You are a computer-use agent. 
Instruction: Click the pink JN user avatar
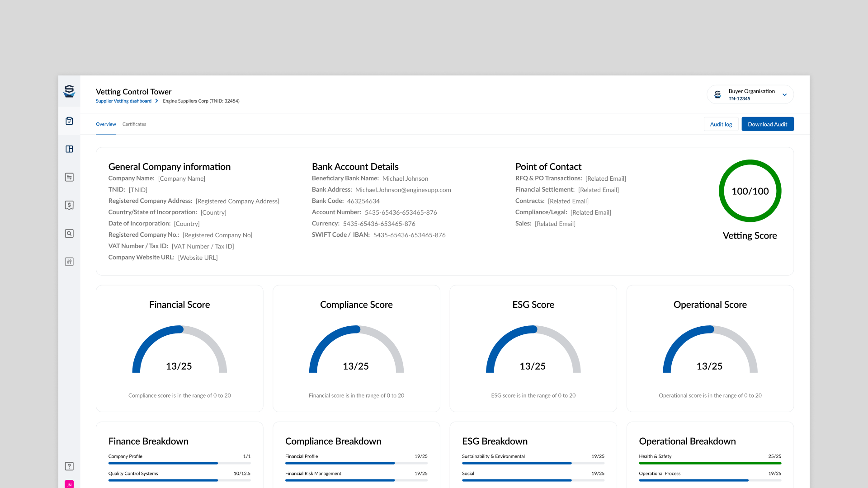[x=69, y=484]
